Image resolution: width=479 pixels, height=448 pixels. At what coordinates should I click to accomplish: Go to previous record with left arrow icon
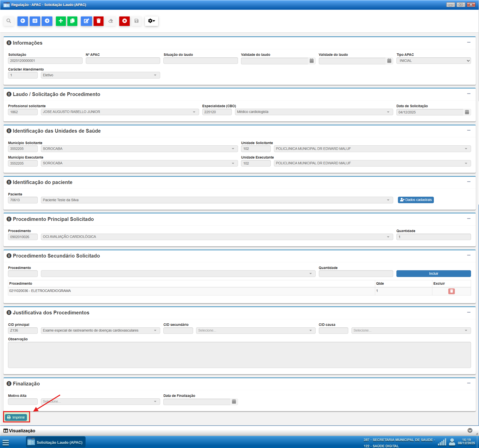coord(23,21)
